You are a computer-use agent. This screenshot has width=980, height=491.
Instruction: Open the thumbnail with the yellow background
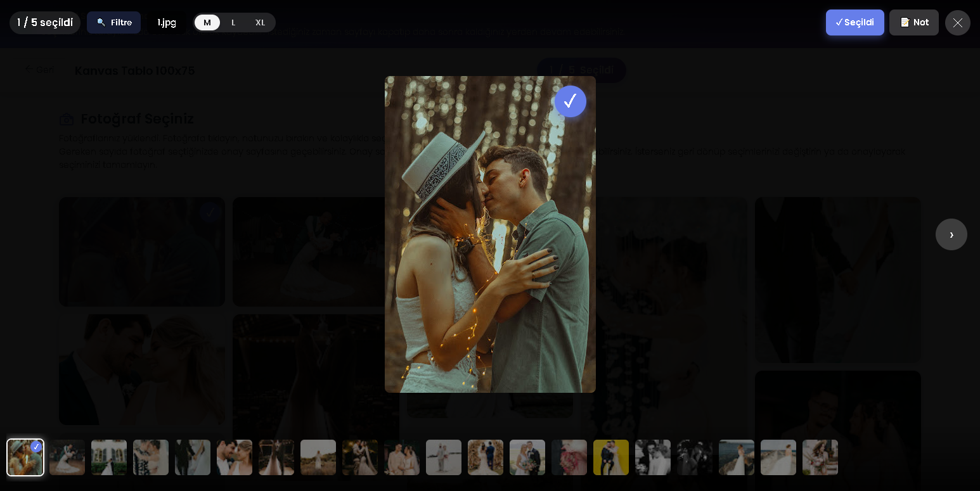[611, 457]
